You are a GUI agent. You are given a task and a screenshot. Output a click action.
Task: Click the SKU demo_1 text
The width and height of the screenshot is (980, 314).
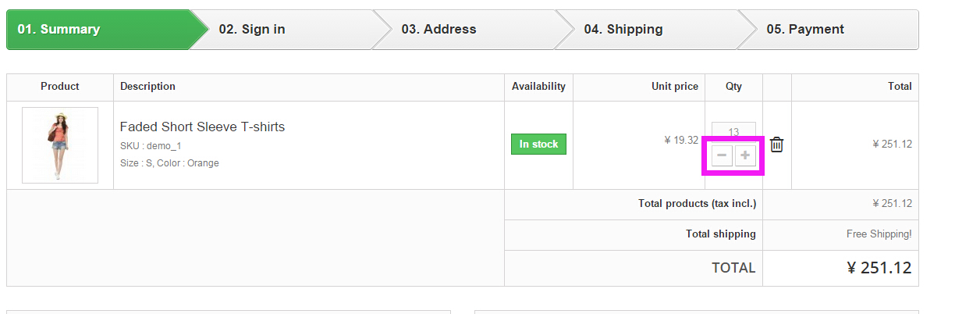coord(151,146)
